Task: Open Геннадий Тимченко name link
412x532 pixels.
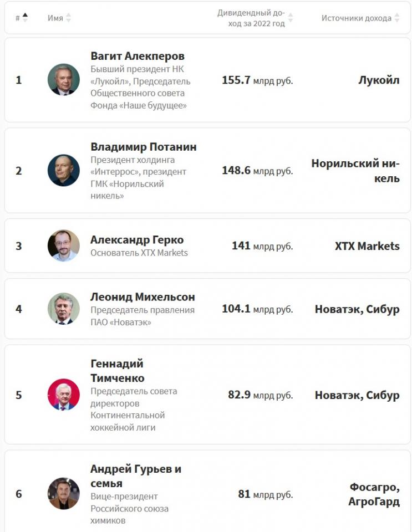Action: click(x=117, y=371)
